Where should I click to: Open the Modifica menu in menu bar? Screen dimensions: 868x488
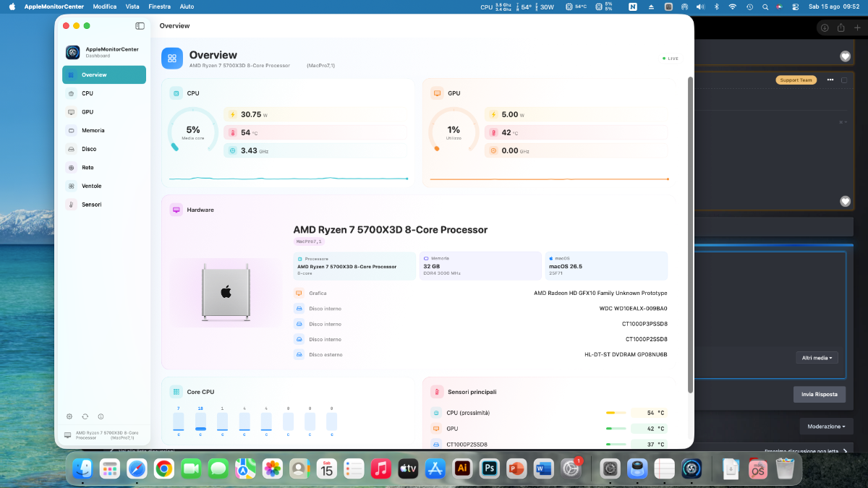(x=105, y=7)
